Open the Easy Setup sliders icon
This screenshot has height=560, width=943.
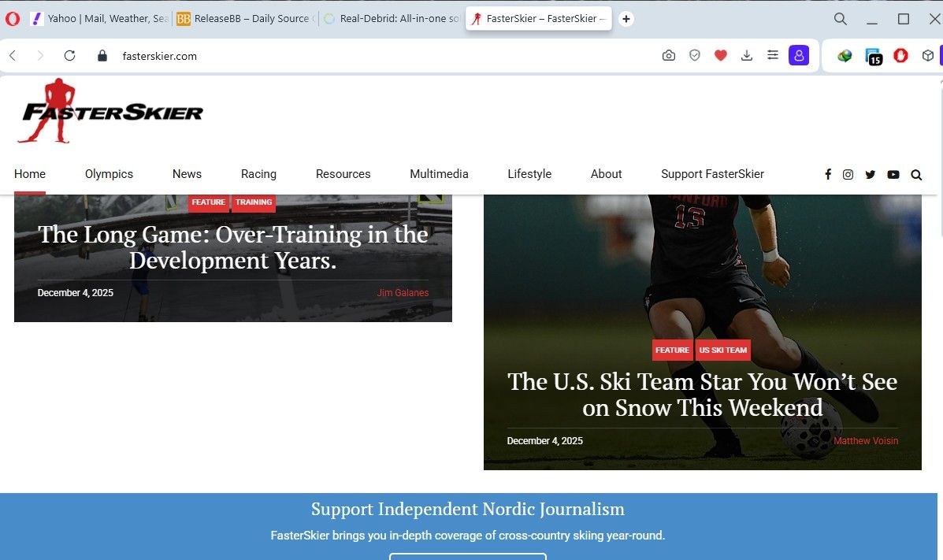773,56
